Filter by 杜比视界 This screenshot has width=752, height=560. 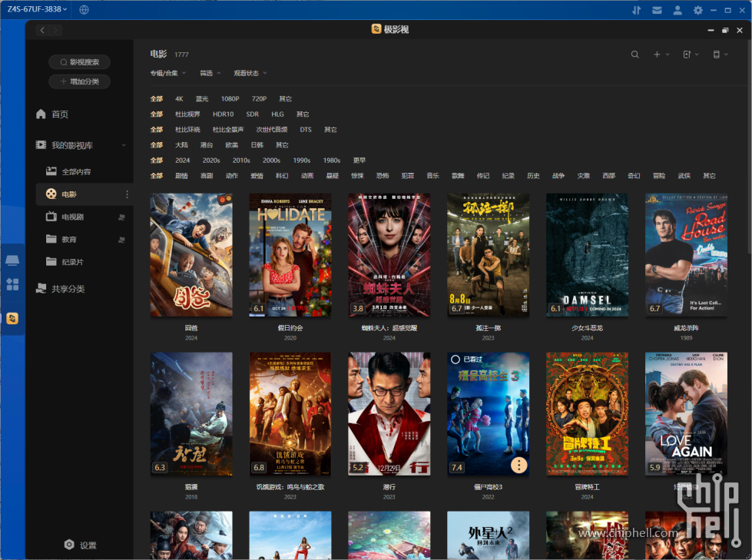coord(187,114)
